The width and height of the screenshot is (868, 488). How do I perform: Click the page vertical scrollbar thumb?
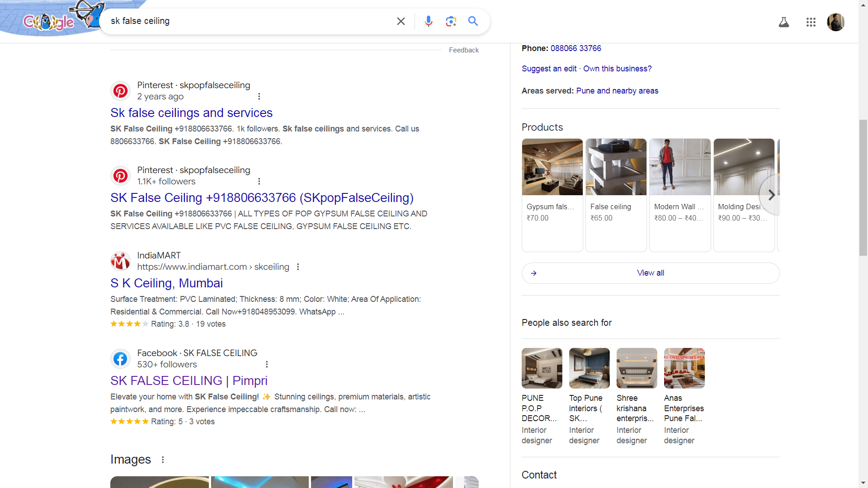(863, 188)
